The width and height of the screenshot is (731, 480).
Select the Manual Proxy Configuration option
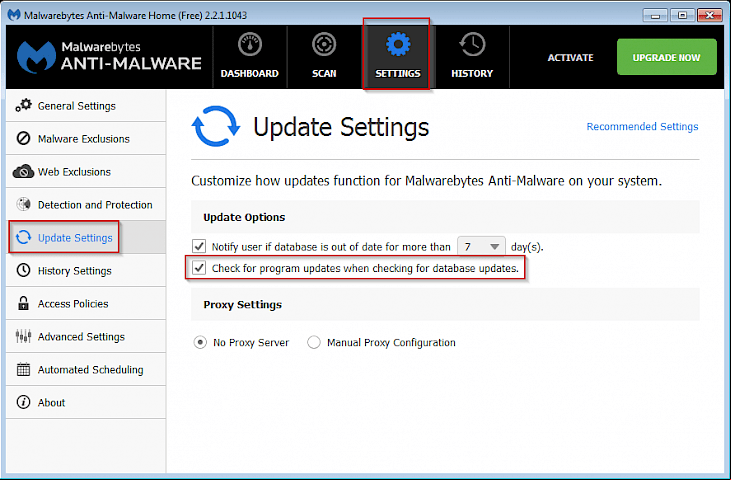point(314,343)
